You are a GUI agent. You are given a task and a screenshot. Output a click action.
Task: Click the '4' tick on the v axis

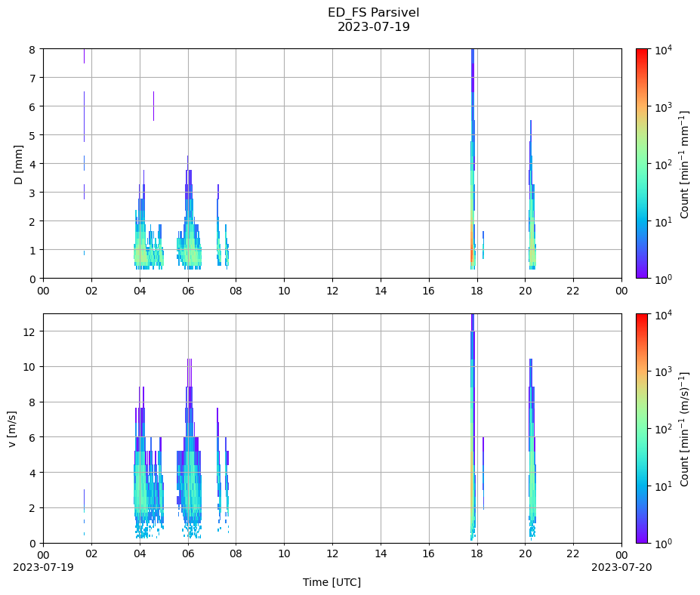[32, 473]
